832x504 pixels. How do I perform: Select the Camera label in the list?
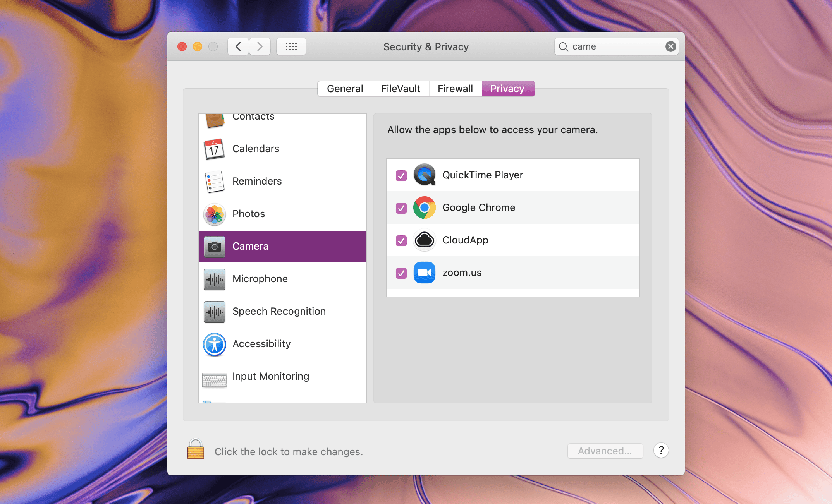coord(250,246)
